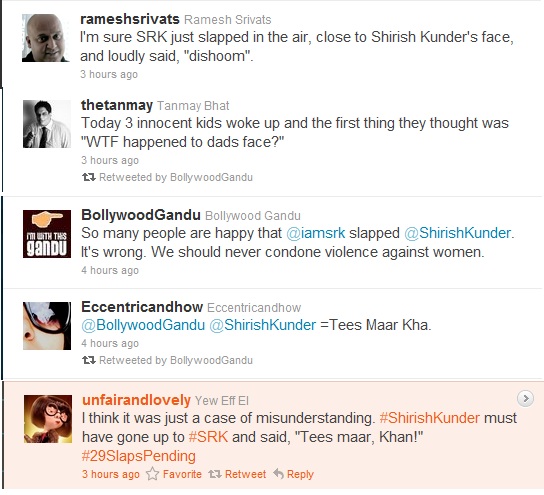The height and width of the screenshot is (495, 544).
Task: Open the @iamsrk mention link
Action: 316,233
